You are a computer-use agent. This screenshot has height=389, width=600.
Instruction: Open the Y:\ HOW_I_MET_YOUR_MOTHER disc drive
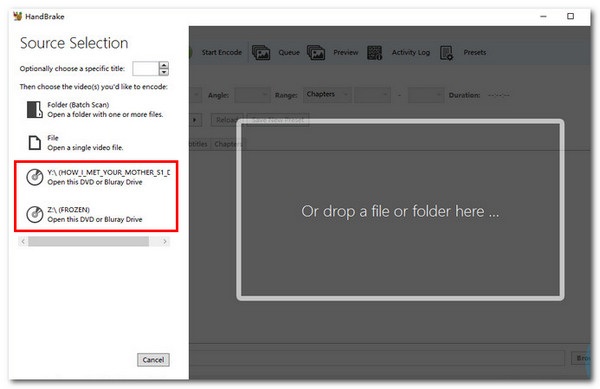pyautogui.click(x=98, y=177)
